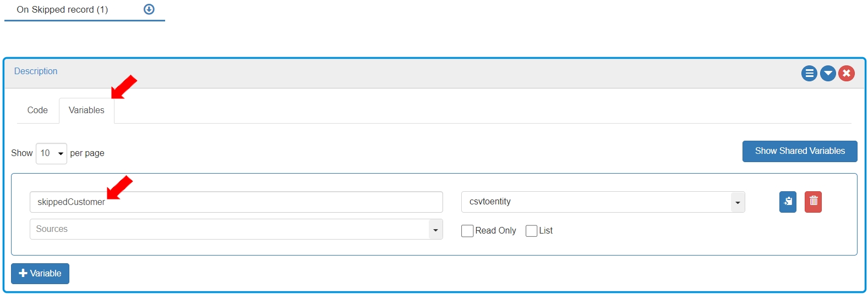
Task: Expand the Sources dropdown arrow
Action: coord(435,230)
